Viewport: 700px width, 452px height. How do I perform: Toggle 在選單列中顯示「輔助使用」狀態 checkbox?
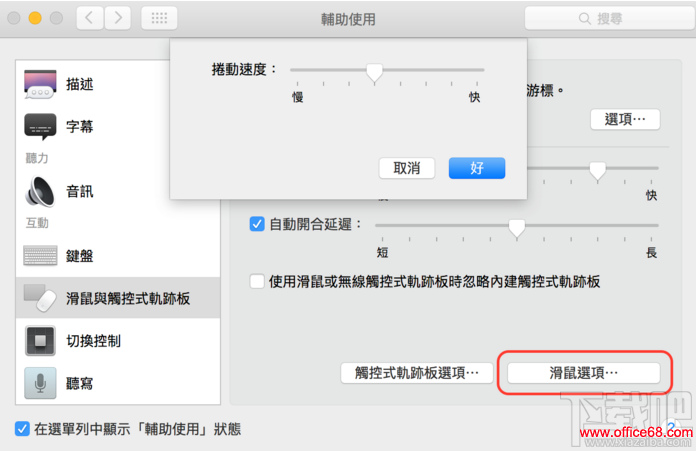click(x=22, y=429)
